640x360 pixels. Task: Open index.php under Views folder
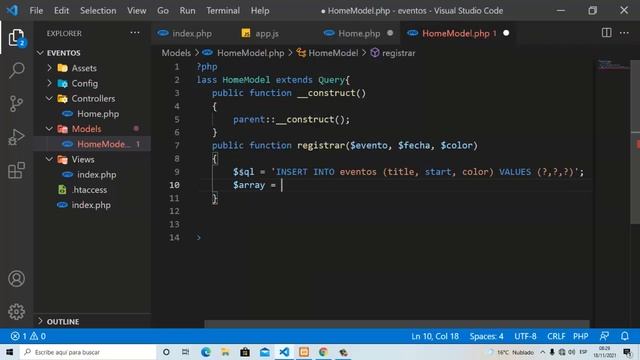[96, 175]
